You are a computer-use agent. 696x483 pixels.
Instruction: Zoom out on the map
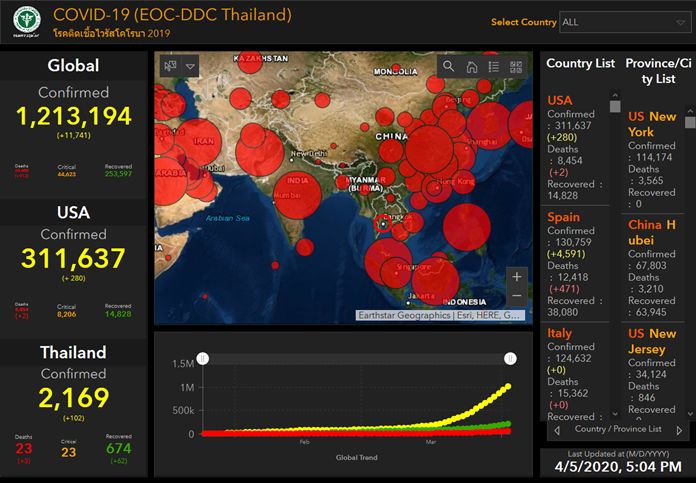click(516, 296)
